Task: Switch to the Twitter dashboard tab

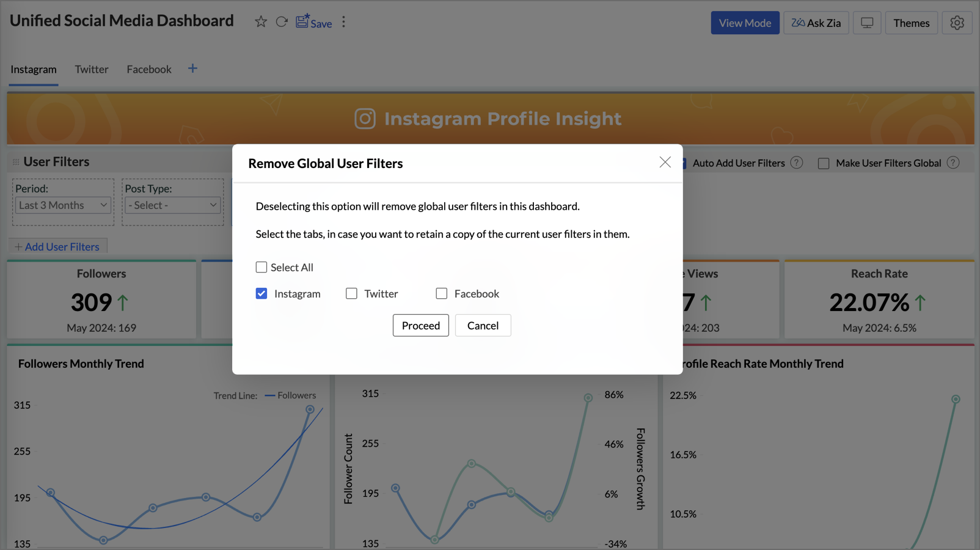Action: point(92,70)
